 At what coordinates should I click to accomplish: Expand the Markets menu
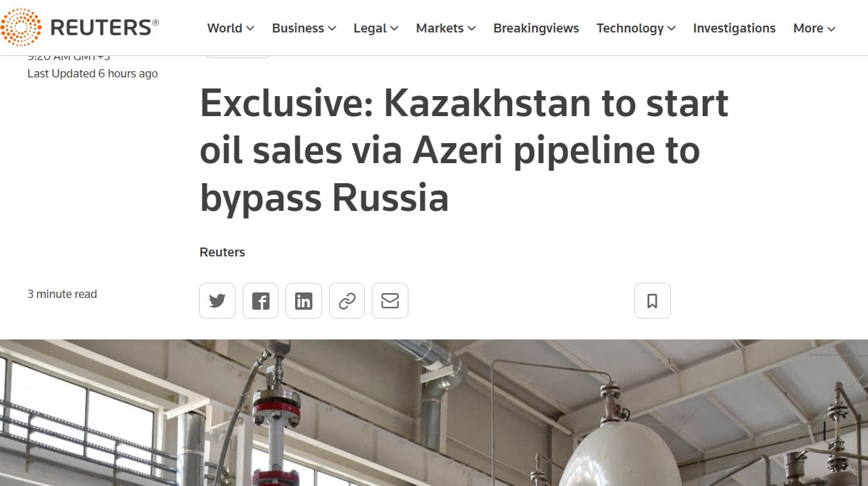pyautogui.click(x=445, y=28)
